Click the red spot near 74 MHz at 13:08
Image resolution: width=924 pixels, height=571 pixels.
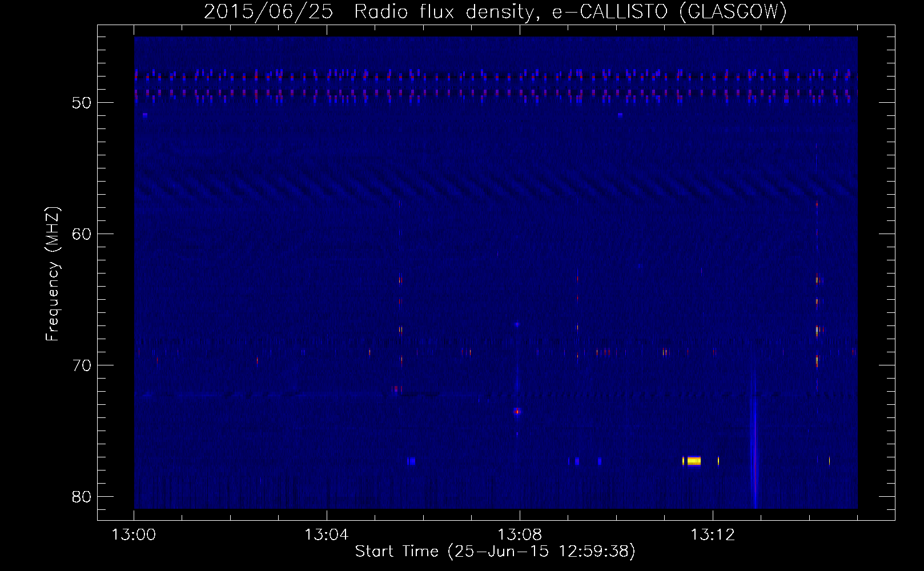coord(517,411)
